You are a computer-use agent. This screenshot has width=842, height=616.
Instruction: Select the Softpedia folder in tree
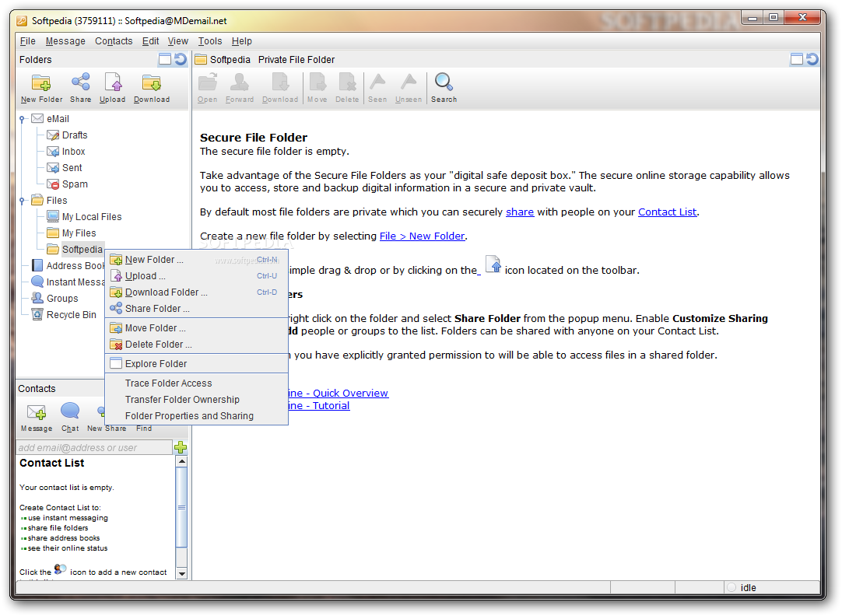tap(75, 250)
